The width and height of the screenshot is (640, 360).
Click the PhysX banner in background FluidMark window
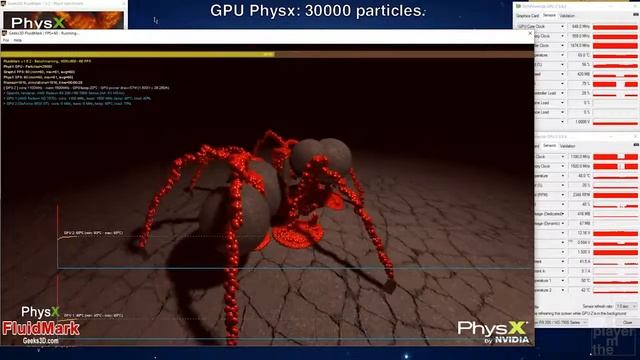[x=63, y=20]
